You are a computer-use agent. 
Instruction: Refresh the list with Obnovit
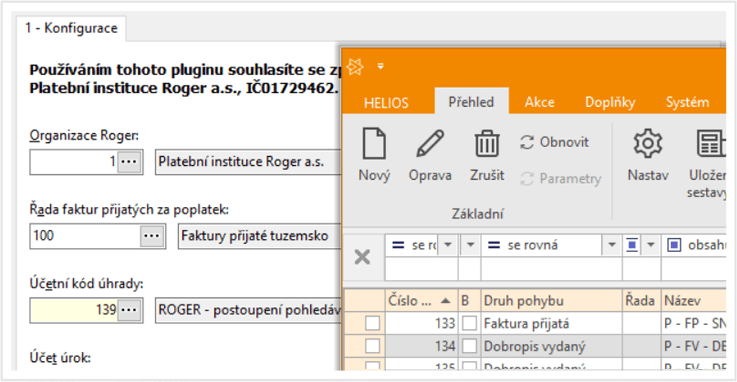pyautogui.click(x=554, y=142)
